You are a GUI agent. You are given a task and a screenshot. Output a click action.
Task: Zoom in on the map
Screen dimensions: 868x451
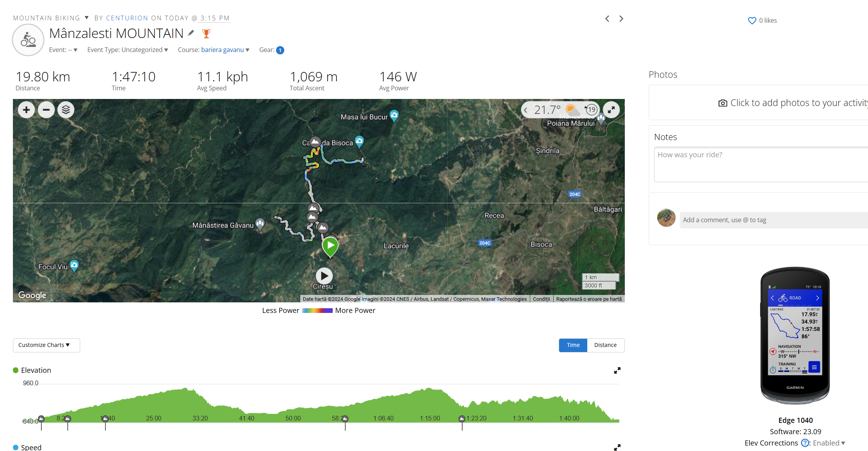pos(26,110)
